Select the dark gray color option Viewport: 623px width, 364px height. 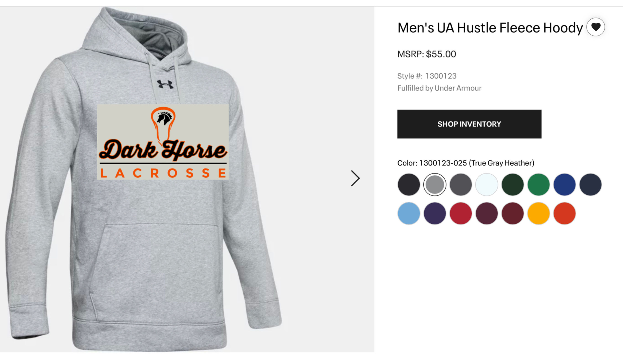point(460,184)
